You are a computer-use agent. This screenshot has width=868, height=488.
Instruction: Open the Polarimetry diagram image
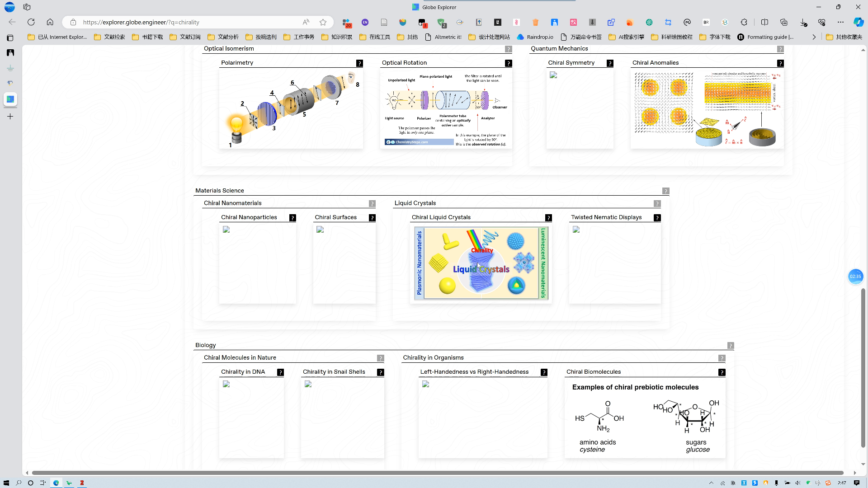click(291, 109)
